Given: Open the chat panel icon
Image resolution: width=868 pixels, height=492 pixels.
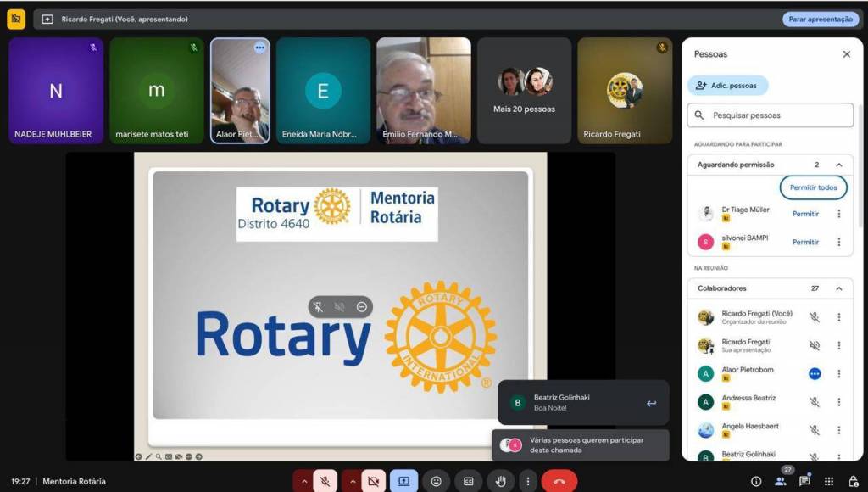Looking at the screenshot, I should tap(804, 481).
